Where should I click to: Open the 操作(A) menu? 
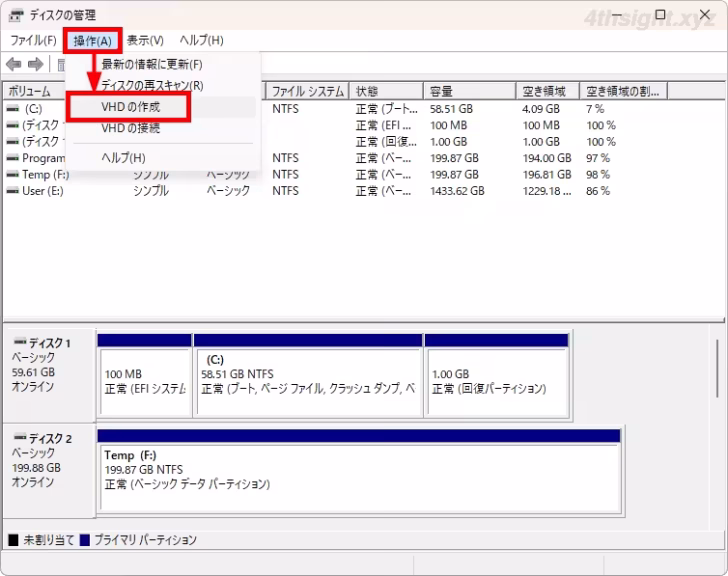click(92, 41)
